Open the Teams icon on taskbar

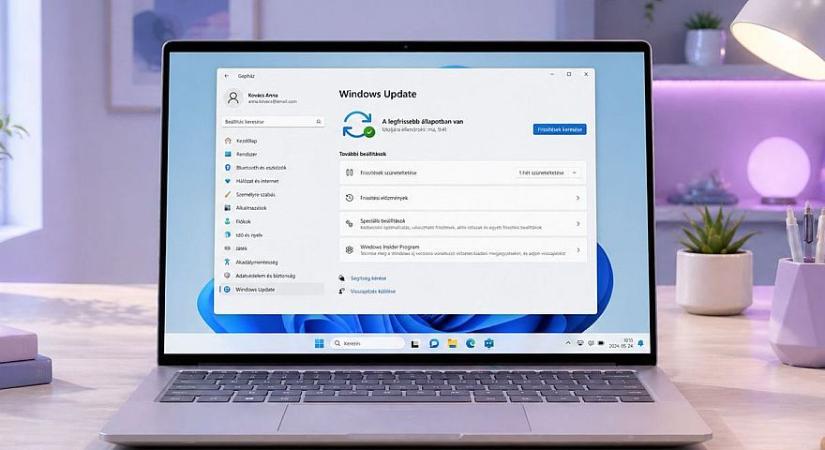coord(489,344)
